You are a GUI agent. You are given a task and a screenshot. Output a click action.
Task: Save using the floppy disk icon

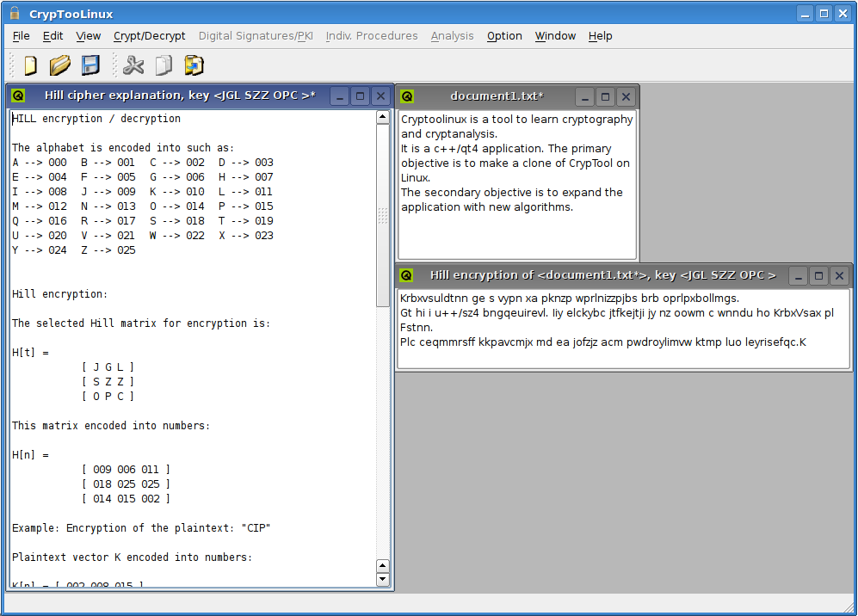pos(91,65)
